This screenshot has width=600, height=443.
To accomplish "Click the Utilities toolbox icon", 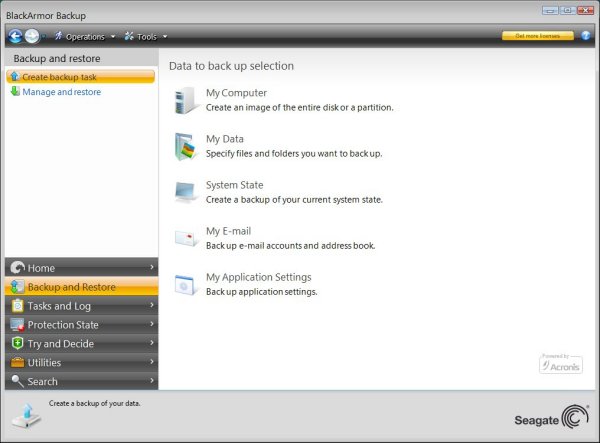I will (17, 362).
